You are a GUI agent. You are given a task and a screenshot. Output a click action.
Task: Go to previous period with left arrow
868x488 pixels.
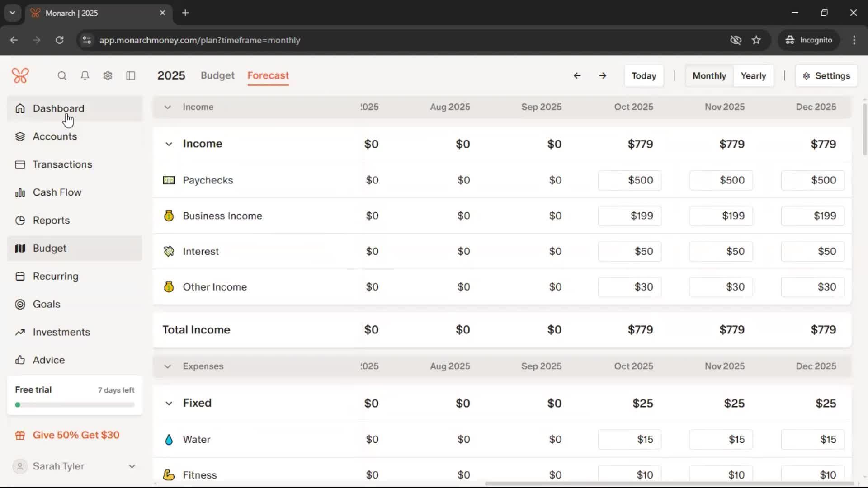pos(577,75)
